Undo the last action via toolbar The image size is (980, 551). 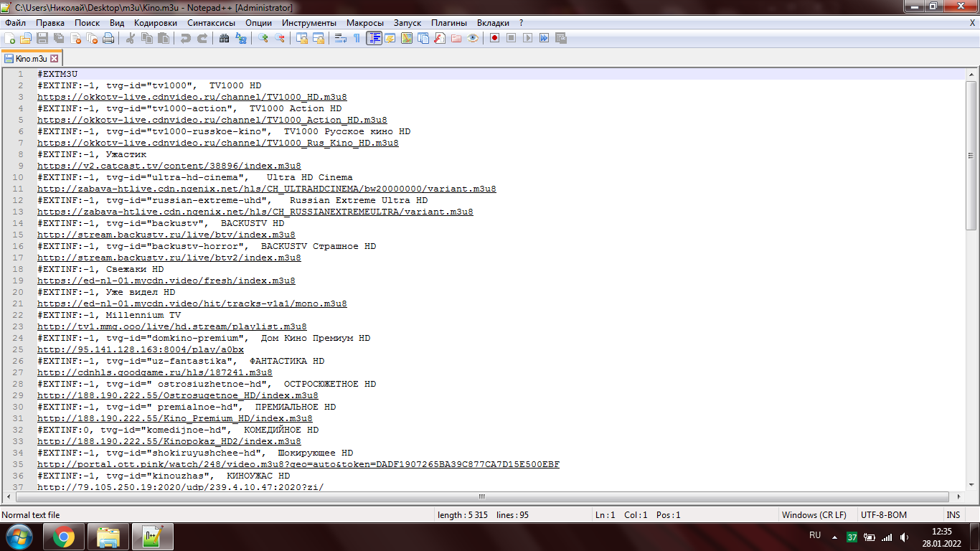(x=186, y=38)
